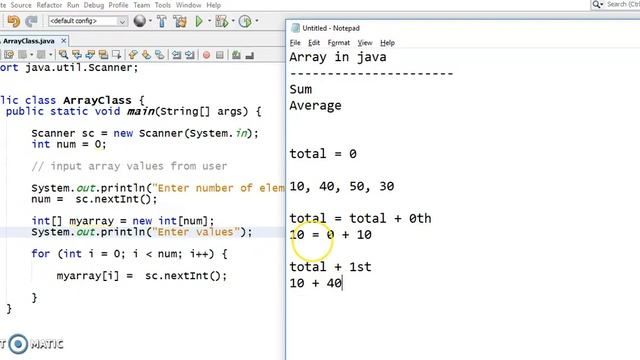This screenshot has height=360, width=640.
Task: Run the project with green play icon
Action: point(199,21)
